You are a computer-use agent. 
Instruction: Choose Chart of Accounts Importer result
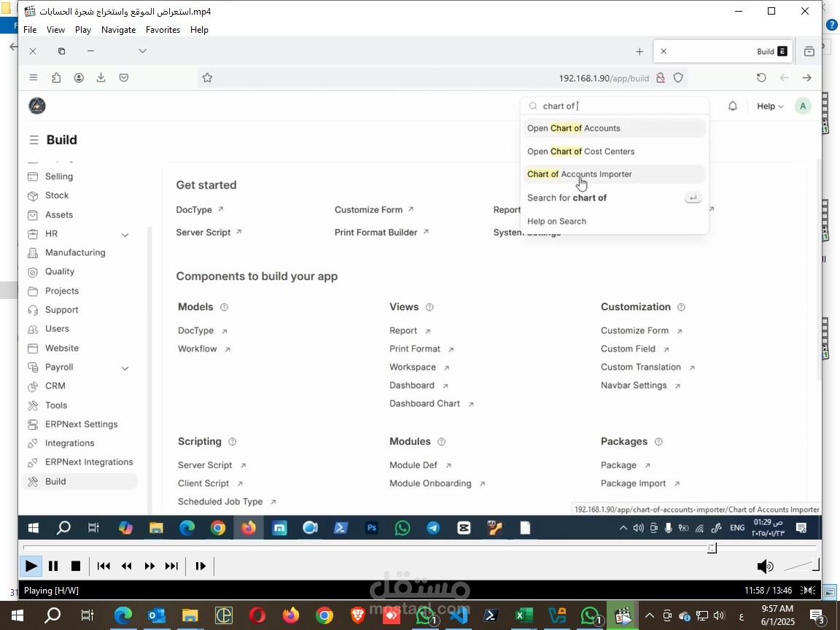tap(615, 174)
